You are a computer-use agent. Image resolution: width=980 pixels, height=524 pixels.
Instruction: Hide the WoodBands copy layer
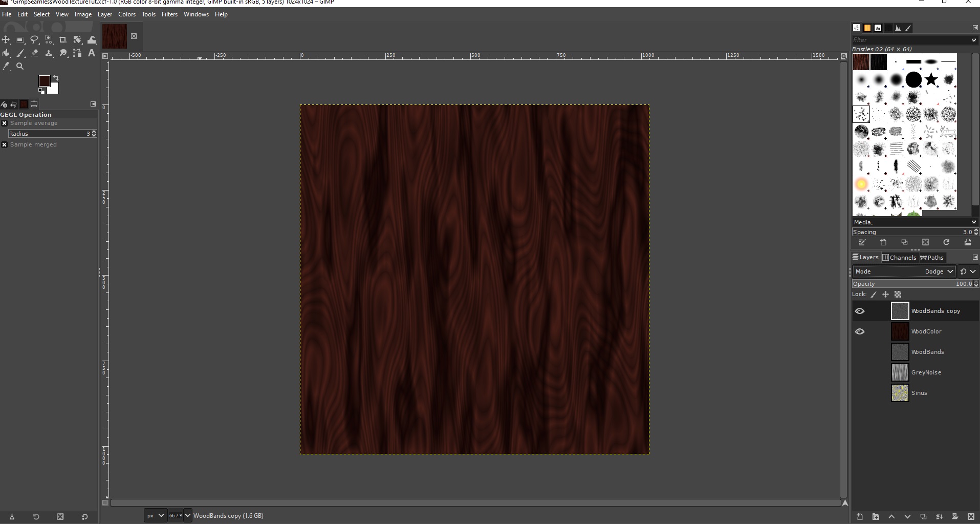pos(860,311)
